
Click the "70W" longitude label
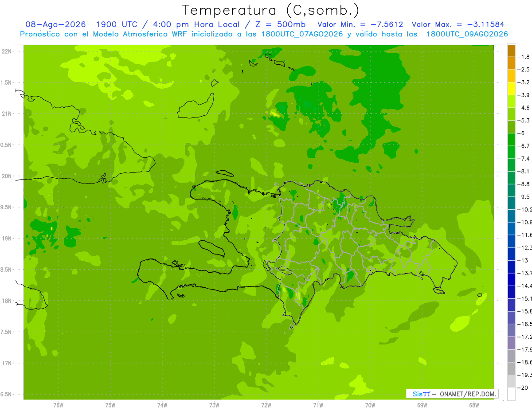tap(370, 405)
